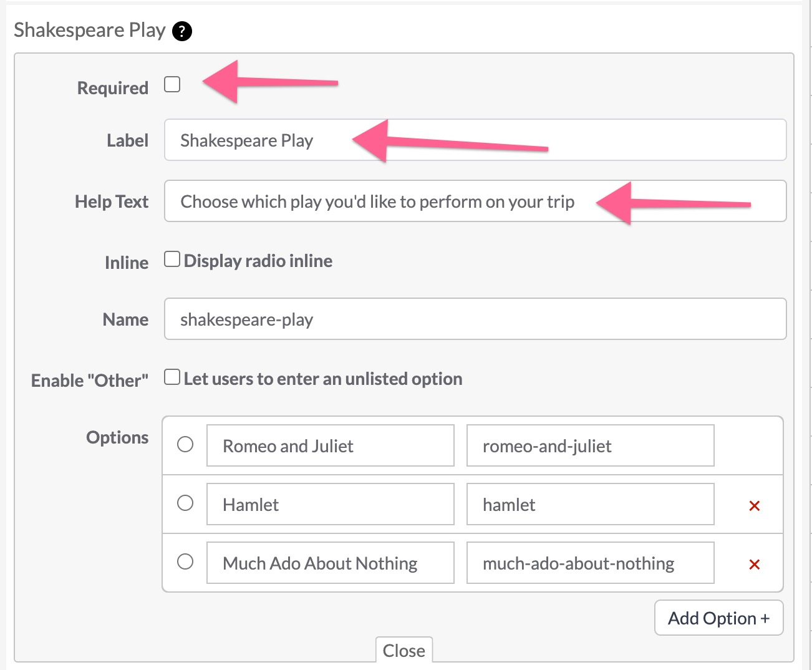Focus the Label field with Shakespeare Play
The image size is (812, 670).
tap(475, 140)
